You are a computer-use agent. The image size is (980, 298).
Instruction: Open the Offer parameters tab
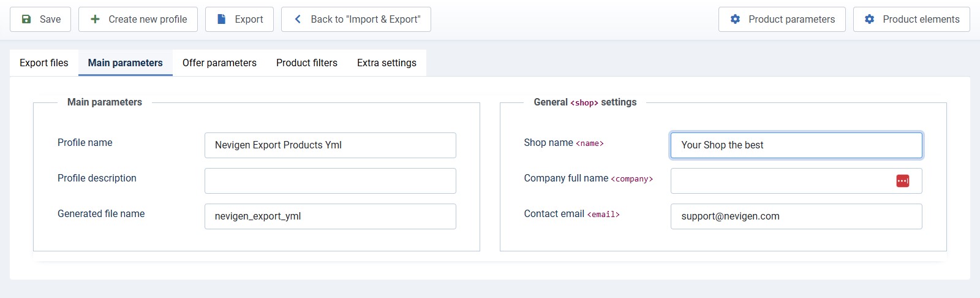(x=219, y=63)
